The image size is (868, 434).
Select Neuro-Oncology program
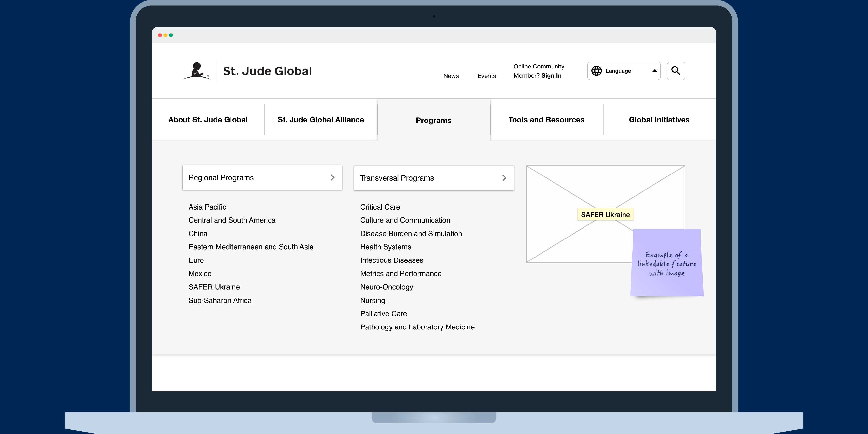point(387,287)
